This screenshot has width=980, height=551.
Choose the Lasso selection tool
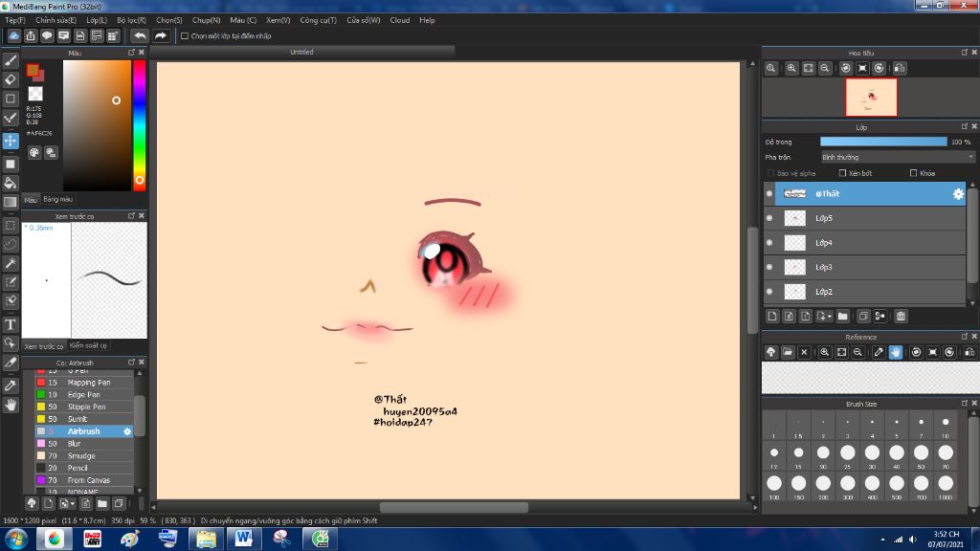(x=11, y=244)
